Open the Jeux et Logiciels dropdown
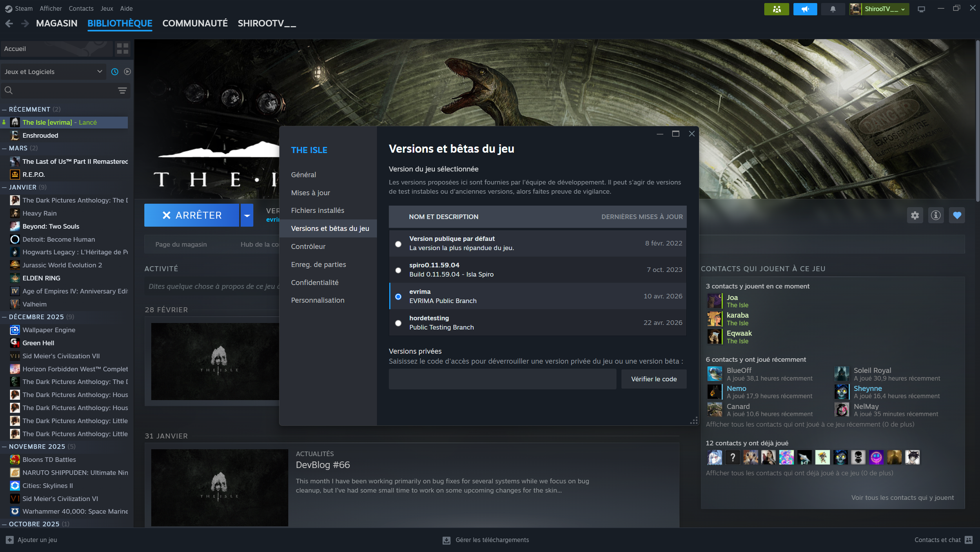 (x=53, y=72)
